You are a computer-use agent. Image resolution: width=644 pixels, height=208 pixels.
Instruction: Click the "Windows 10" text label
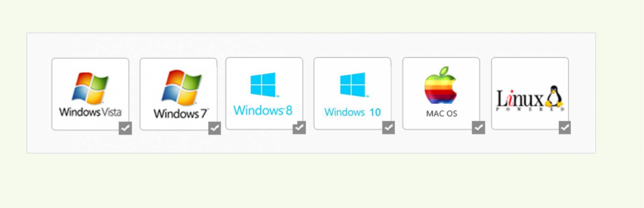point(353,112)
